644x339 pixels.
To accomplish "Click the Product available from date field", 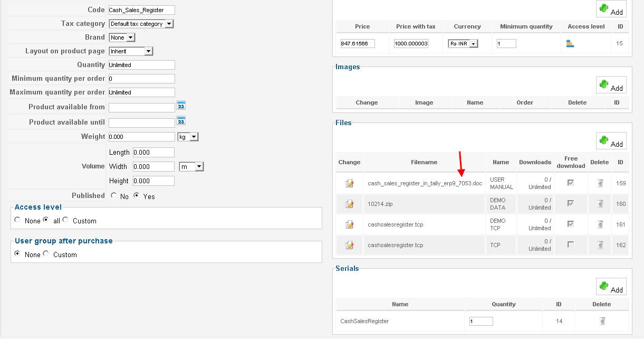I will click(x=141, y=108).
